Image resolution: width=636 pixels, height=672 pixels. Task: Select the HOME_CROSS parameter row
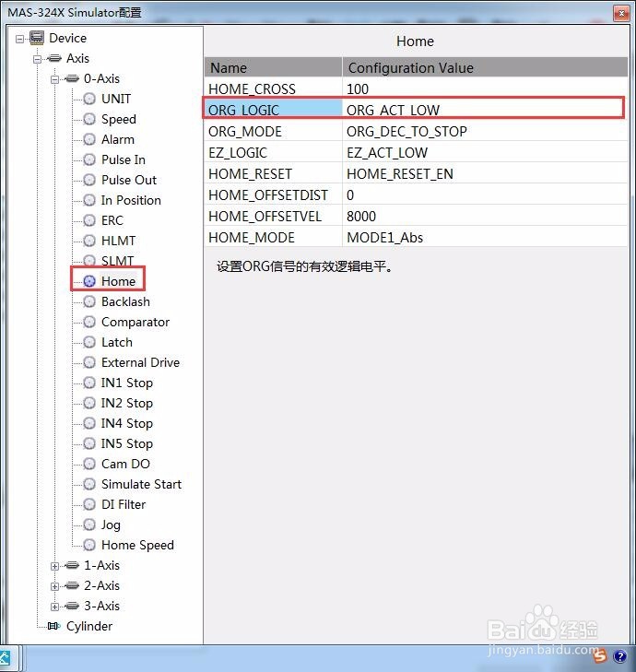click(x=416, y=88)
